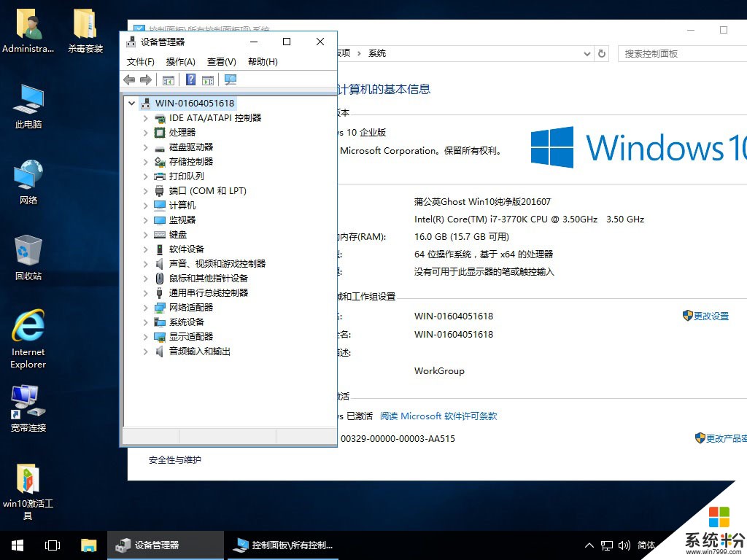Select the WIN-01604051618 computer name in tree

(x=194, y=104)
